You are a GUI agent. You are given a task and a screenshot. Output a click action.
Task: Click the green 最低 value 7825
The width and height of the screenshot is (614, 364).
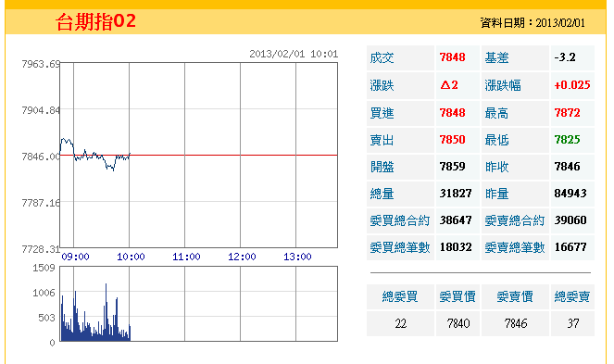[568, 140]
